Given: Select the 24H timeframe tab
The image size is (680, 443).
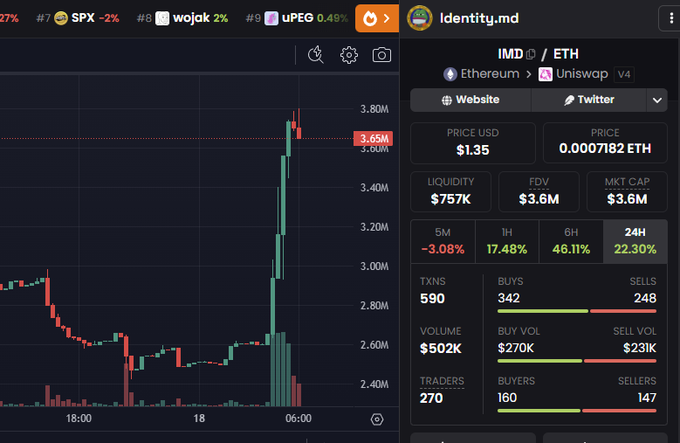Looking at the screenshot, I should point(635,241).
